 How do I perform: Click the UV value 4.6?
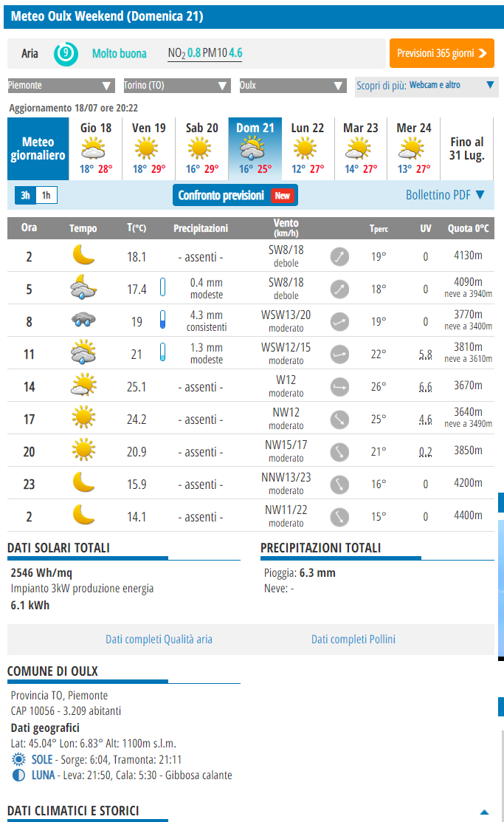click(x=426, y=419)
